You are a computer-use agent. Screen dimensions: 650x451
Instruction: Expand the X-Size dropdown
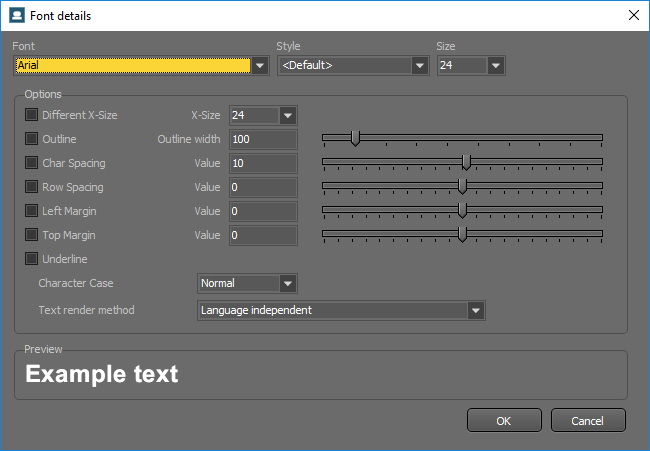pos(288,115)
